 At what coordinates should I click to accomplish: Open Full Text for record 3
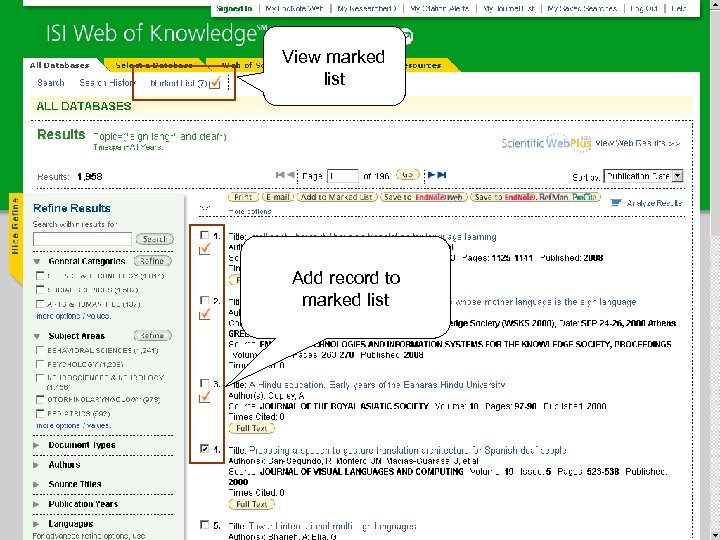[252, 428]
